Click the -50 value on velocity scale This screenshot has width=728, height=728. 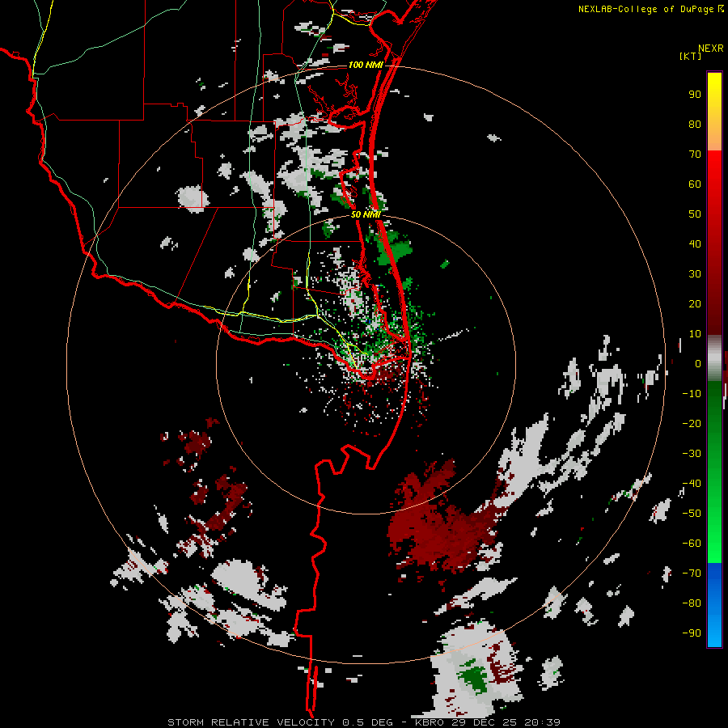tap(692, 514)
